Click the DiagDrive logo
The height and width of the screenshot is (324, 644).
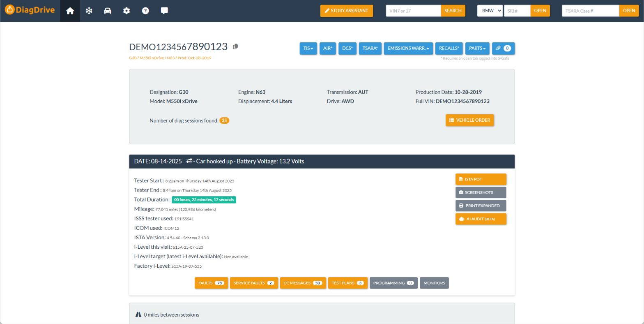click(x=29, y=10)
